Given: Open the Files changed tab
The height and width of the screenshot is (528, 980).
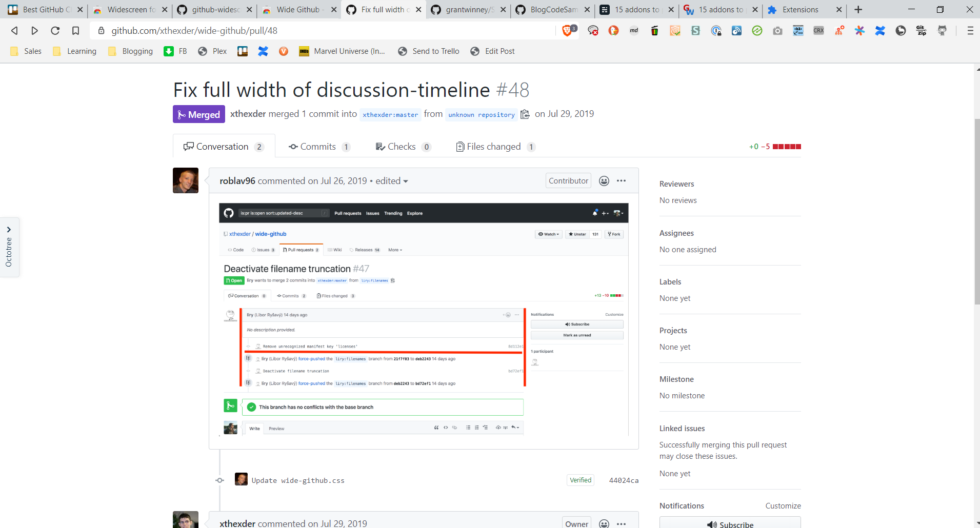Looking at the screenshot, I should (495, 147).
